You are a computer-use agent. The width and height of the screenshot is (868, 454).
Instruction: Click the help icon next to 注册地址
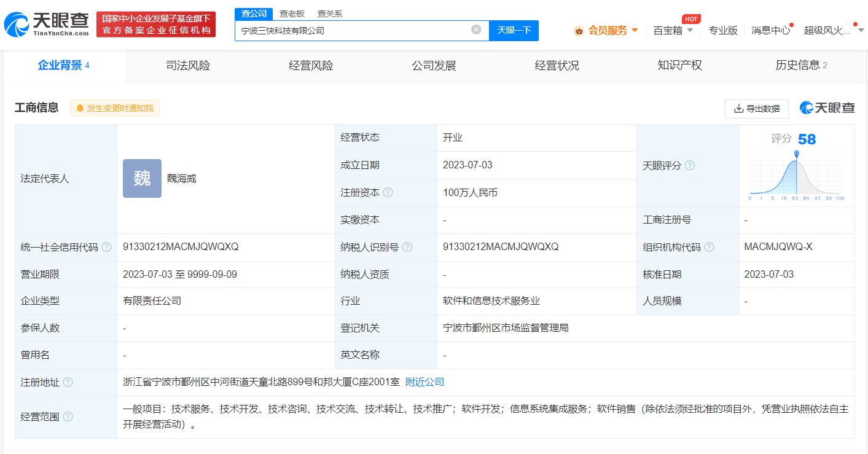(x=68, y=382)
